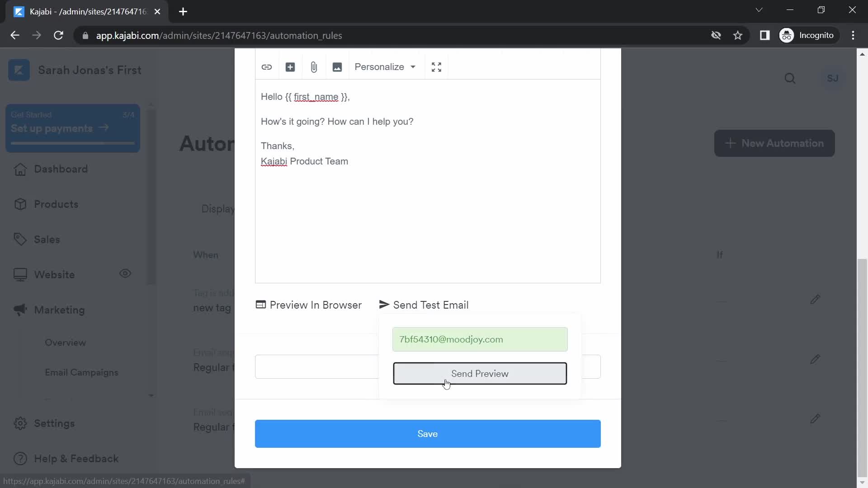
Task: Click the site lock icon in address bar
Action: [85, 35]
